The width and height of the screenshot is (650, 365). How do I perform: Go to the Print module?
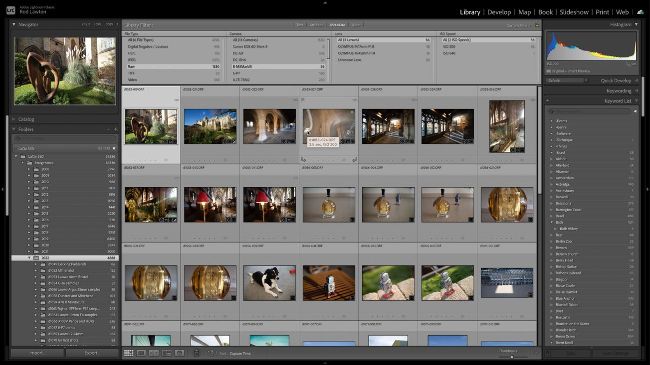pyautogui.click(x=602, y=12)
